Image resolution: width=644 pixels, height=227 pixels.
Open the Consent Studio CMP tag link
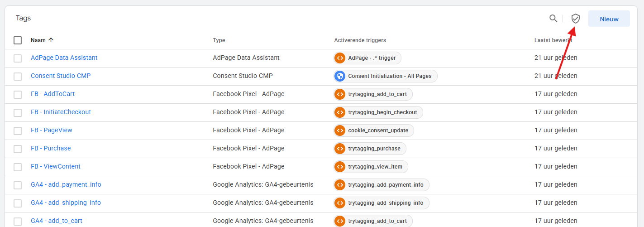point(61,76)
